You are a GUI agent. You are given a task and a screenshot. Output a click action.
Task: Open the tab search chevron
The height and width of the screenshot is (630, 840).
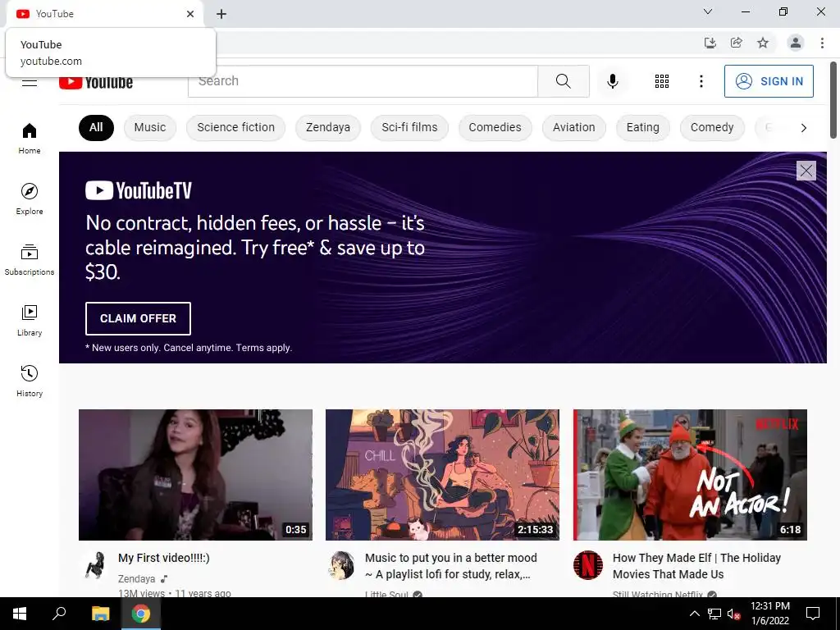708,11
